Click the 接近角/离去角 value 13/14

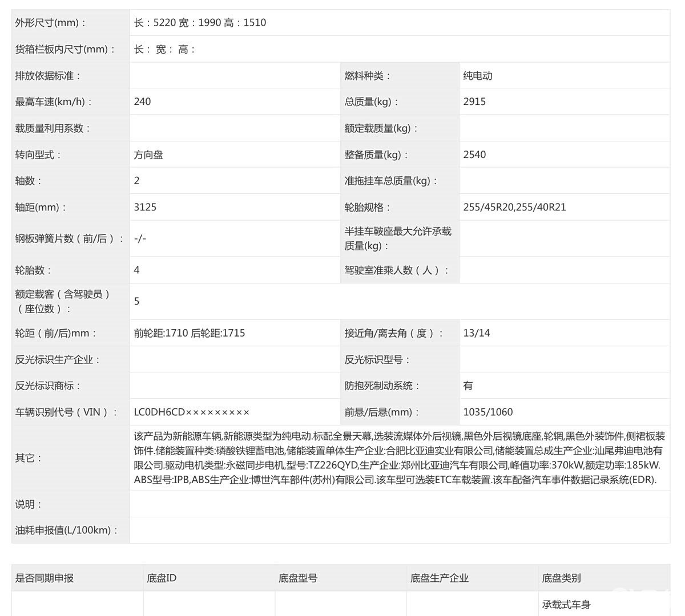click(x=477, y=333)
